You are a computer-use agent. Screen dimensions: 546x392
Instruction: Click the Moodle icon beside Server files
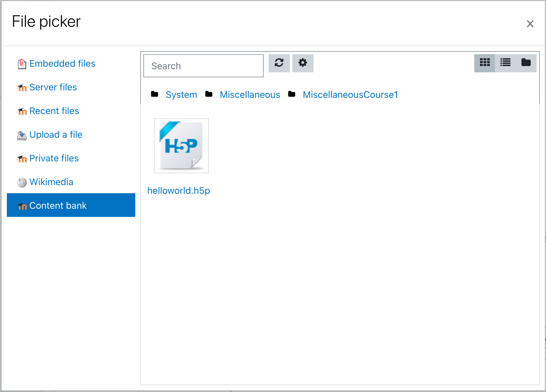click(x=22, y=88)
